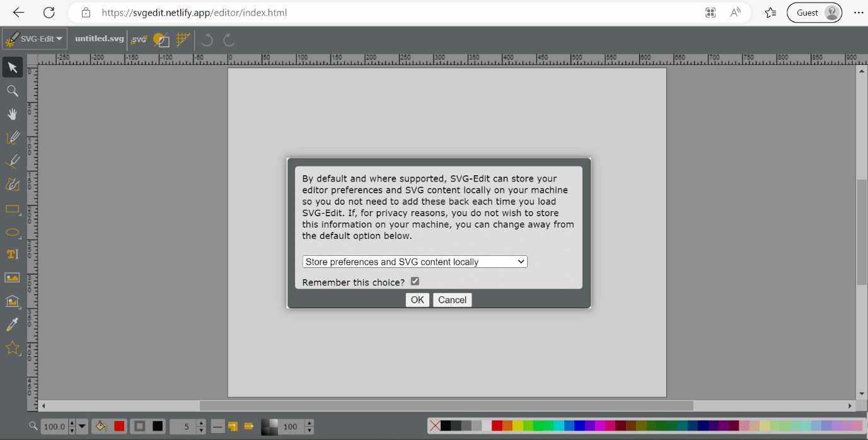The image size is (868, 440).
Task: Click the gray stroke box icon
Action: 139,426
